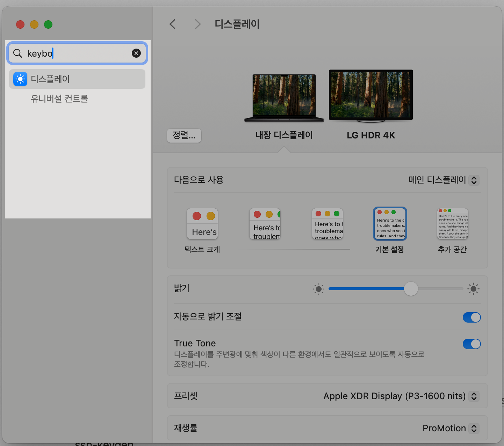The image size is (504, 446).
Task: Clear the search field using the X icon
Action: (136, 53)
